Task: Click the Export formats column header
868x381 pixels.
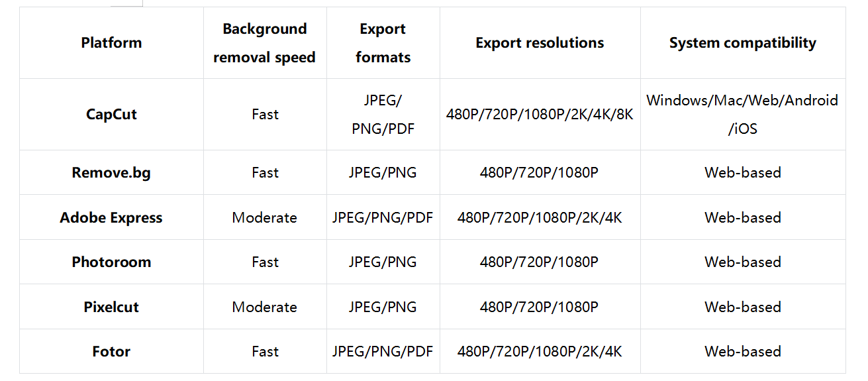Action: pos(383,43)
